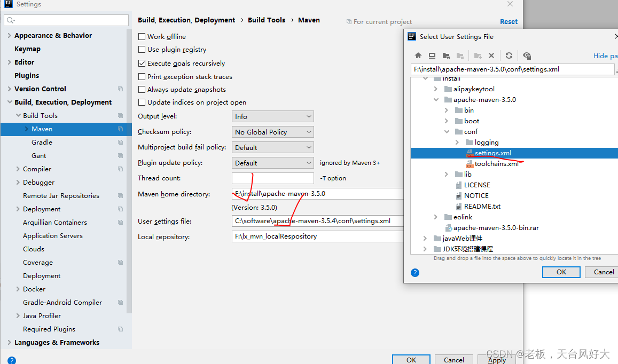Go to Home directory in file chooser
The width and height of the screenshot is (618, 364).
(418, 56)
